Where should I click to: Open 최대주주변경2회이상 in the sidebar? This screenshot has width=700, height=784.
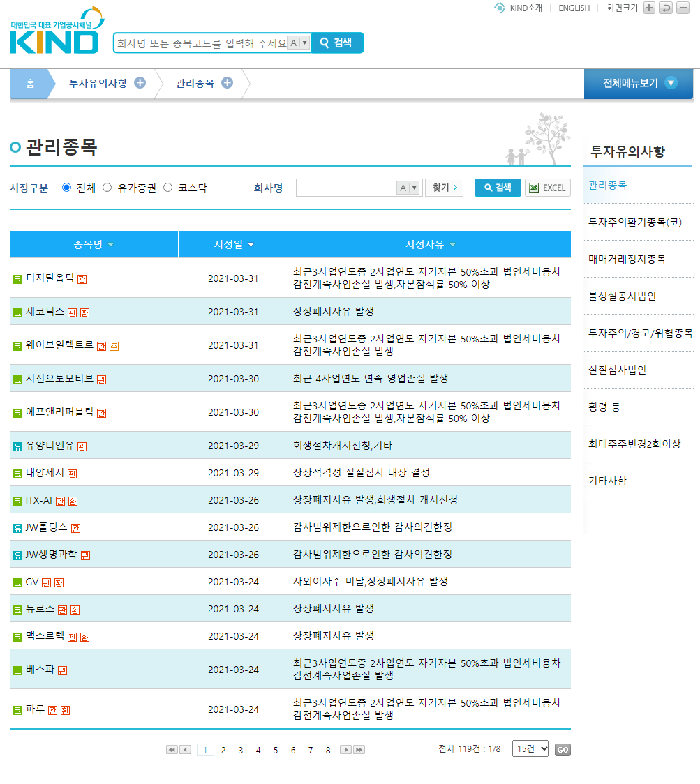634,444
